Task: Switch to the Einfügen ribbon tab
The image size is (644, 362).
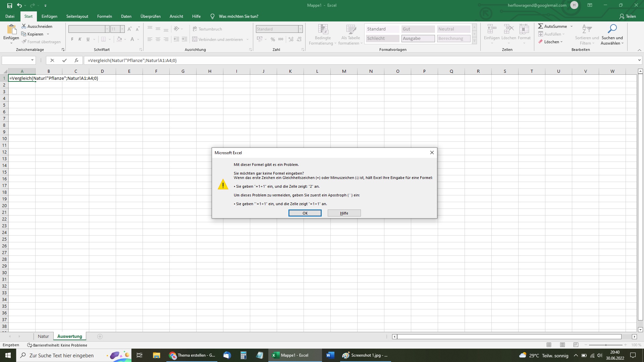Action: coord(49,16)
